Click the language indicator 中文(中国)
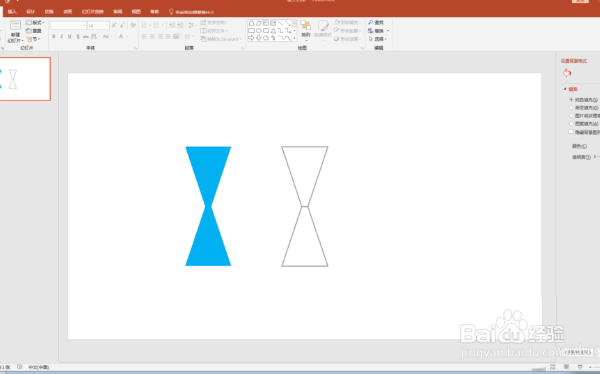The height and width of the screenshot is (374, 600). [39, 367]
